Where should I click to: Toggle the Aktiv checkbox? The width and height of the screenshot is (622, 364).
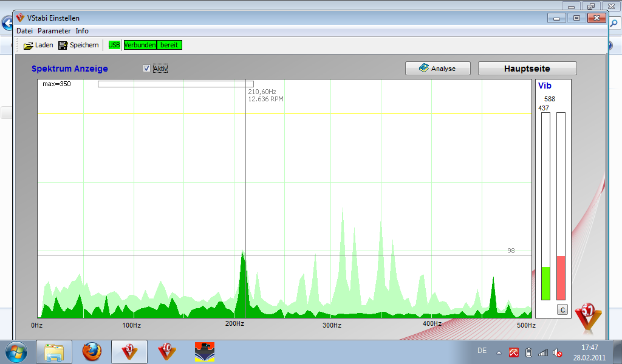point(146,69)
